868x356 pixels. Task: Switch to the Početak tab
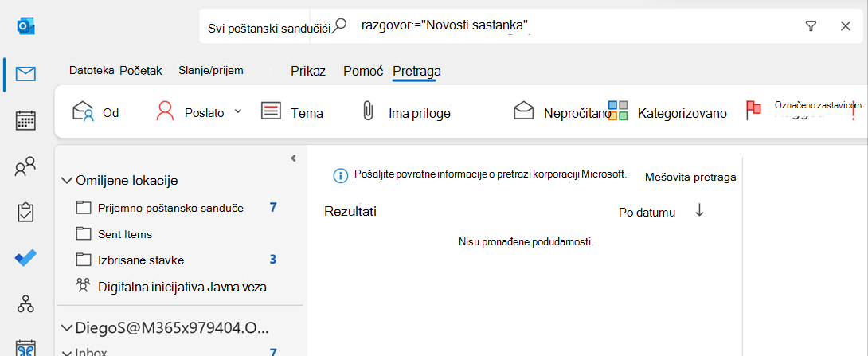(141, 70)
